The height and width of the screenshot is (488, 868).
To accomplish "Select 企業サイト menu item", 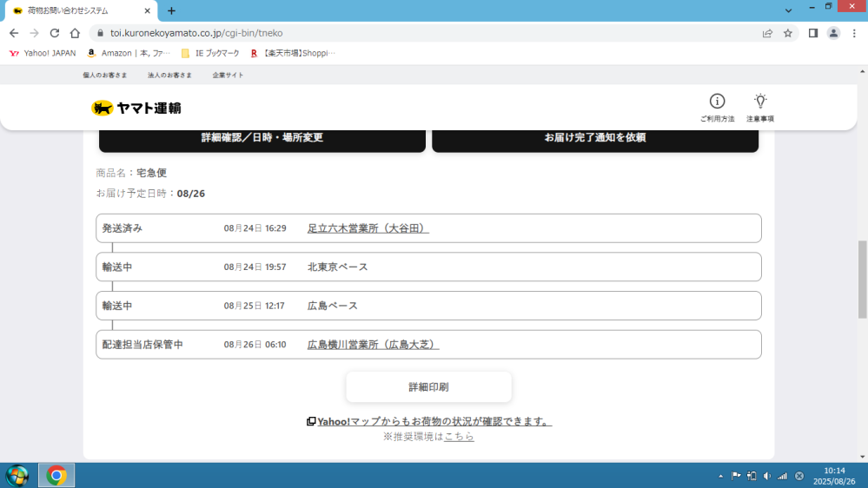I will [228, 76].
